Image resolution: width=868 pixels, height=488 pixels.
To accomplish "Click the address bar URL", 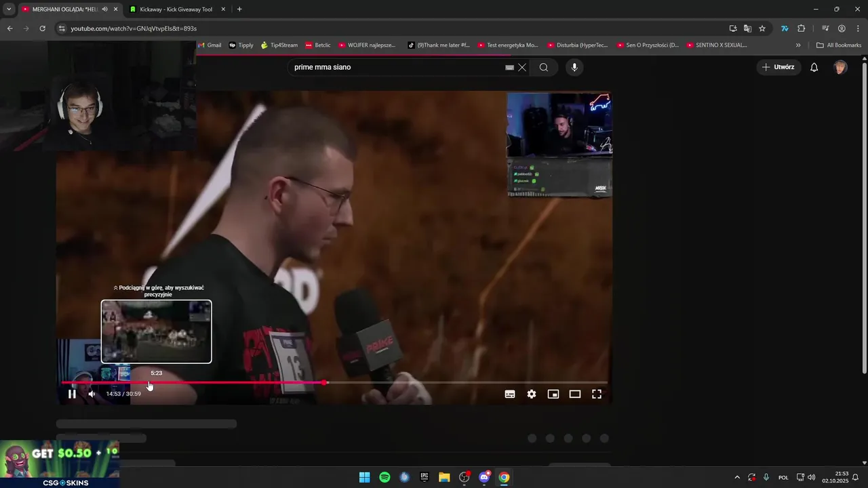I will [x=134, y=28].
